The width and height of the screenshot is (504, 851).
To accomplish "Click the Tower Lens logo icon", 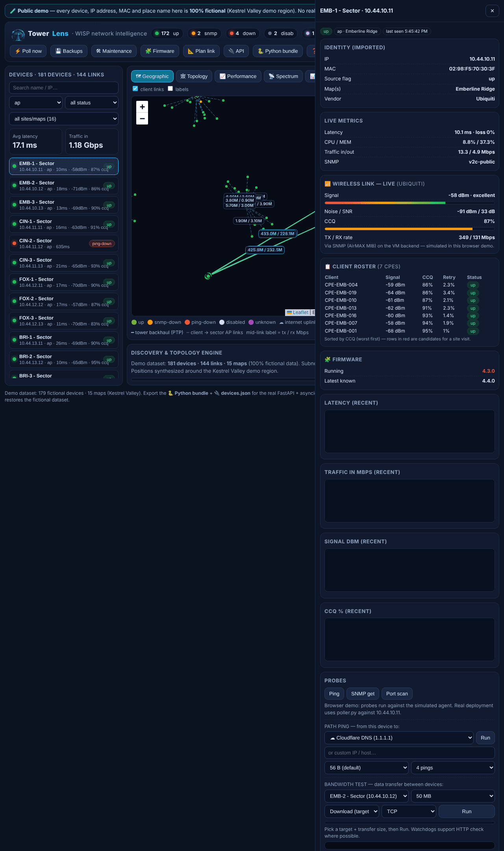I will coord(18,35).
